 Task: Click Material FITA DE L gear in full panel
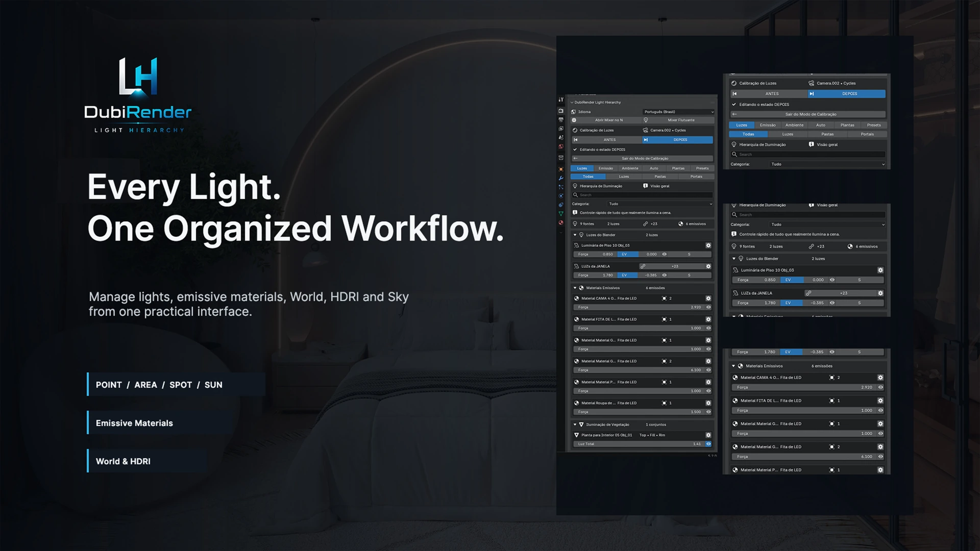pos(708,319)
